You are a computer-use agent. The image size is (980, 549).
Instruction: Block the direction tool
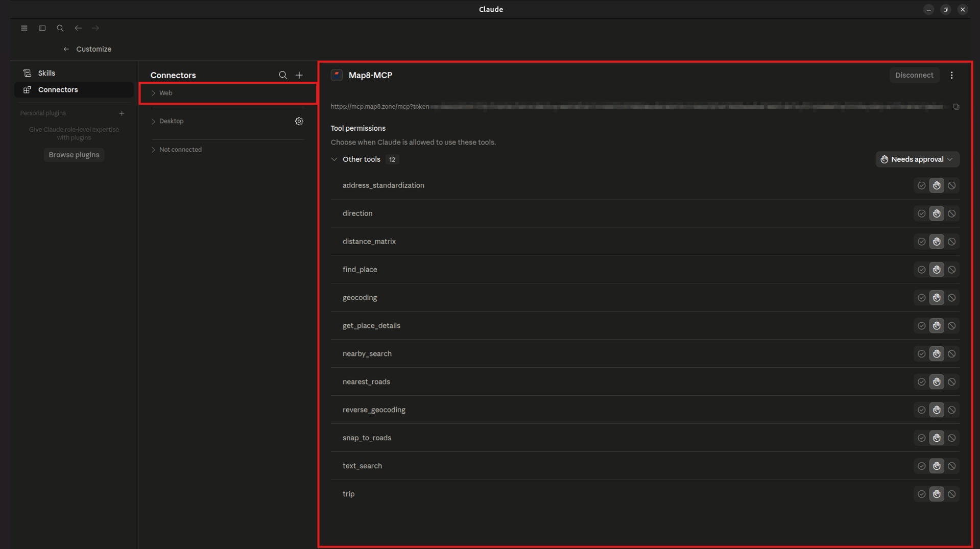point(952,213)
